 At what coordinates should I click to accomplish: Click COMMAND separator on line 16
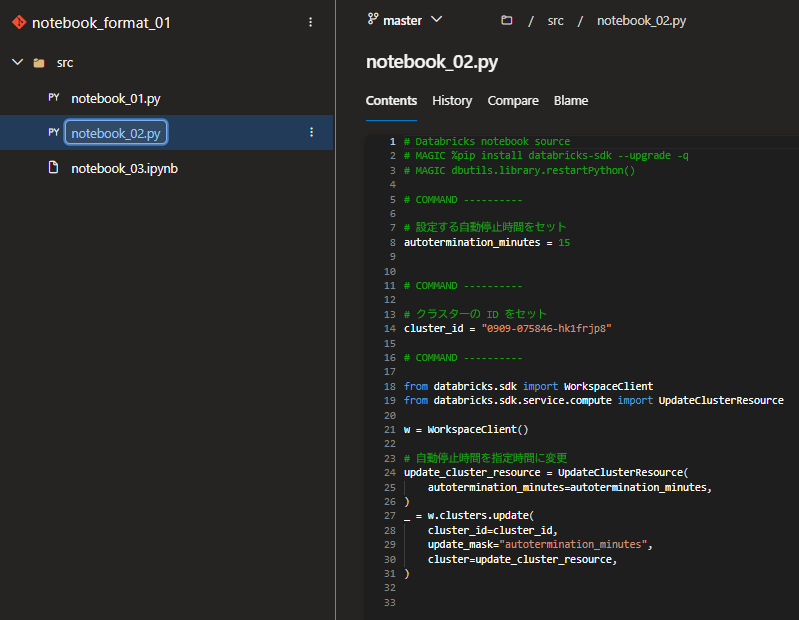click(x=463, y=358)
